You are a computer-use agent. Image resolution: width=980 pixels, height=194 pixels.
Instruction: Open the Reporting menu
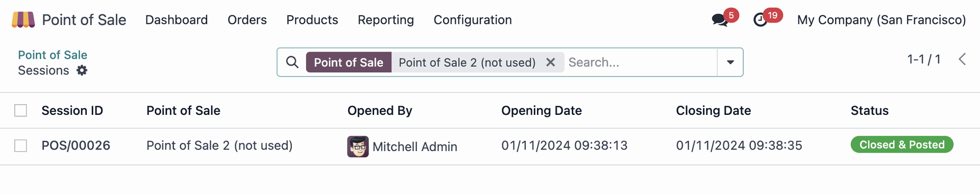(386, 20)
